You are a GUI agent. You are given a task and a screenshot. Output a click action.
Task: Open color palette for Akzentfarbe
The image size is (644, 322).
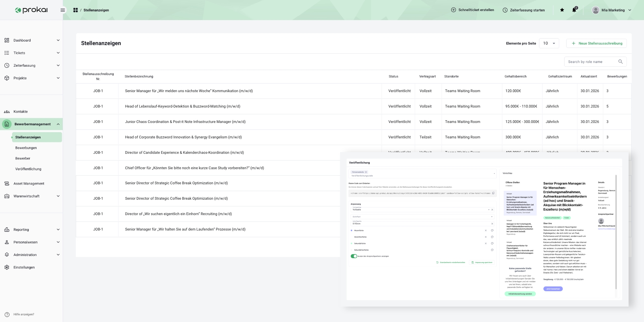(492, 231)
